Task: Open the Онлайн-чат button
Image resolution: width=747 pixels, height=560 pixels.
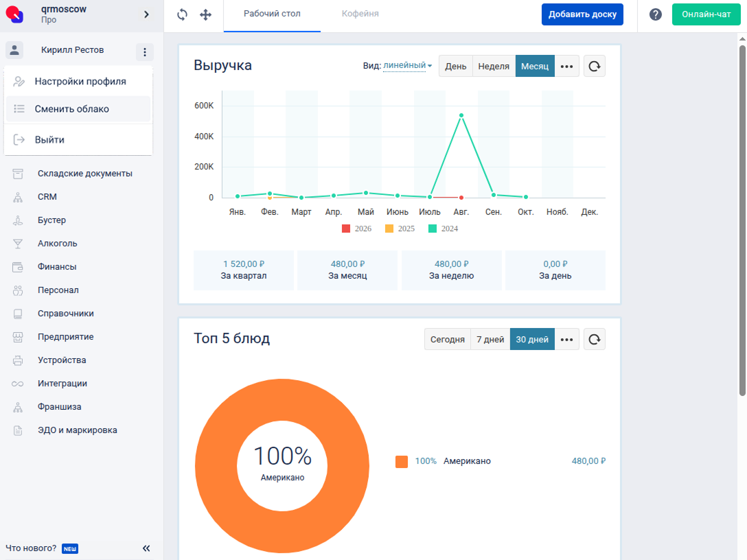Action: tap(706, 14)
